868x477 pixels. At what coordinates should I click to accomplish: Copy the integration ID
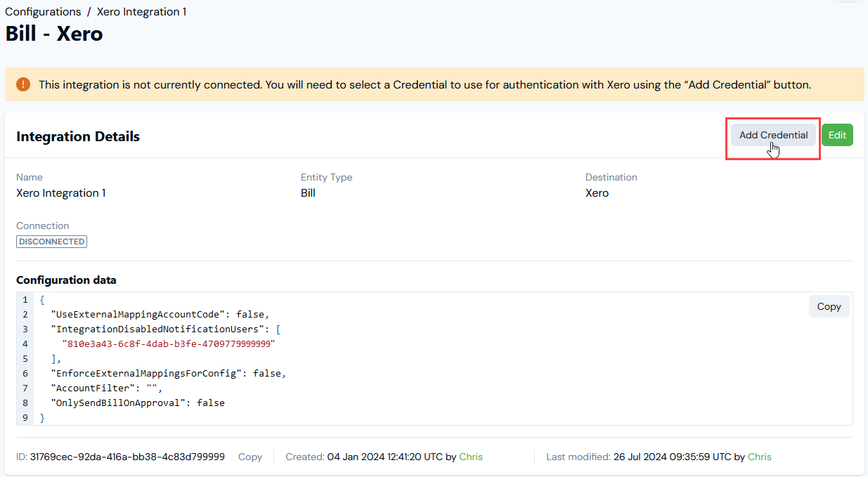pos(250,457)
